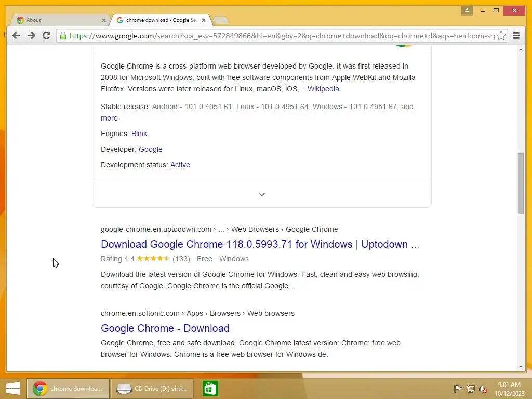Bookmark this page with the star icon
Screen dimensions: 532x399
[501, 36]
